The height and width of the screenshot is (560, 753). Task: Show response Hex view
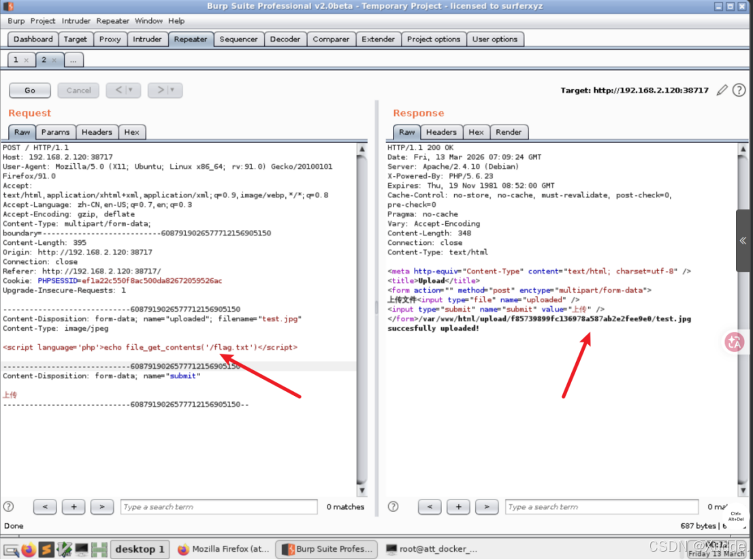(x=476, y=132)
